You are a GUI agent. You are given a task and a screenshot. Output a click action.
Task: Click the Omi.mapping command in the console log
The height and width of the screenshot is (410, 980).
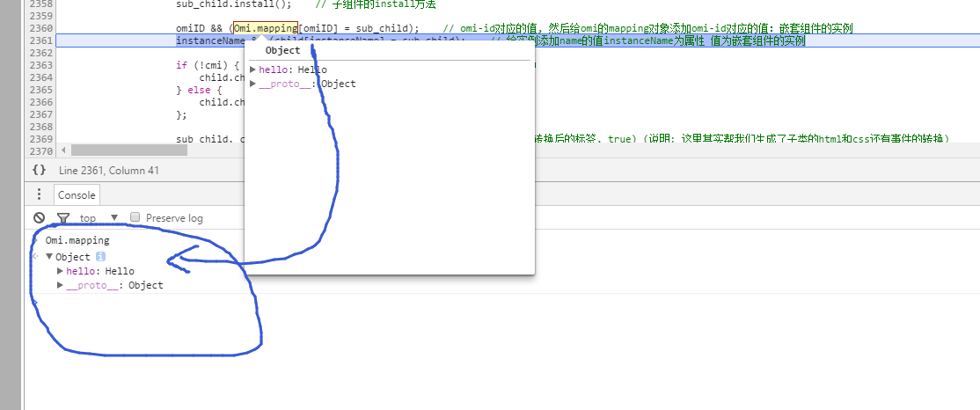click(x=77, y=240)
